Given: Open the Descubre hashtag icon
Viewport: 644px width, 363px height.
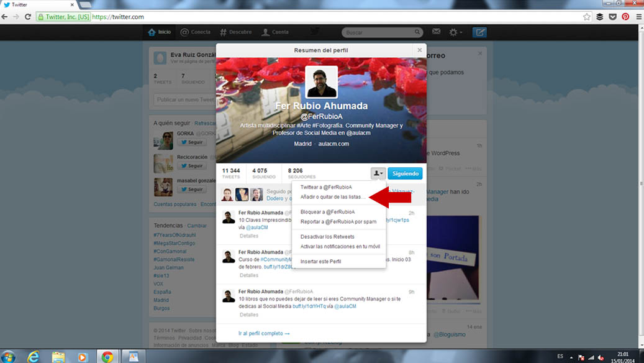Looking at the screenshot, I should [224, 32].
